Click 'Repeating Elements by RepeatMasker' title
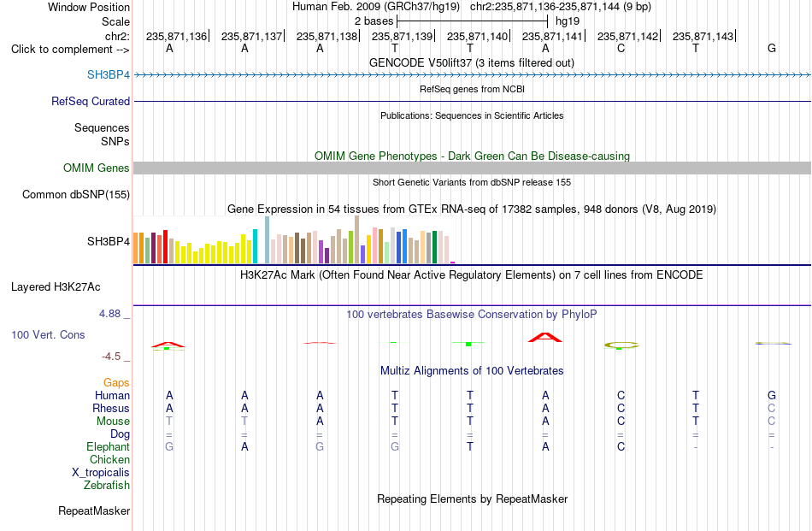The height and width of the screenshot is (531, 812). (472, 499)
